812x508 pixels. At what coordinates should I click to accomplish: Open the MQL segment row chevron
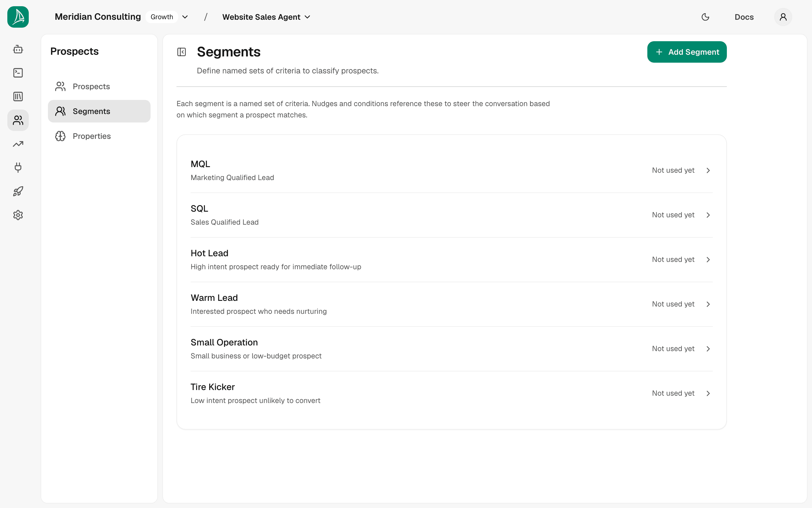point(708,170)
